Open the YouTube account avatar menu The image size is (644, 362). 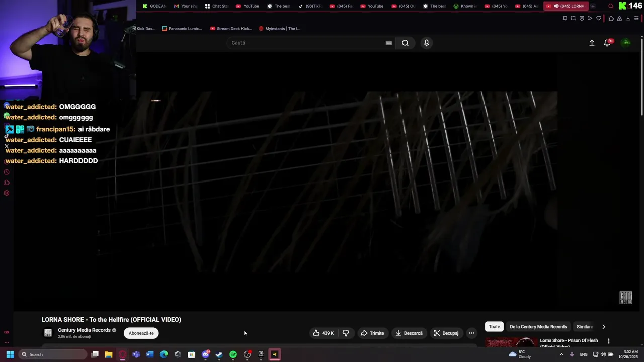tap(626, 43)
